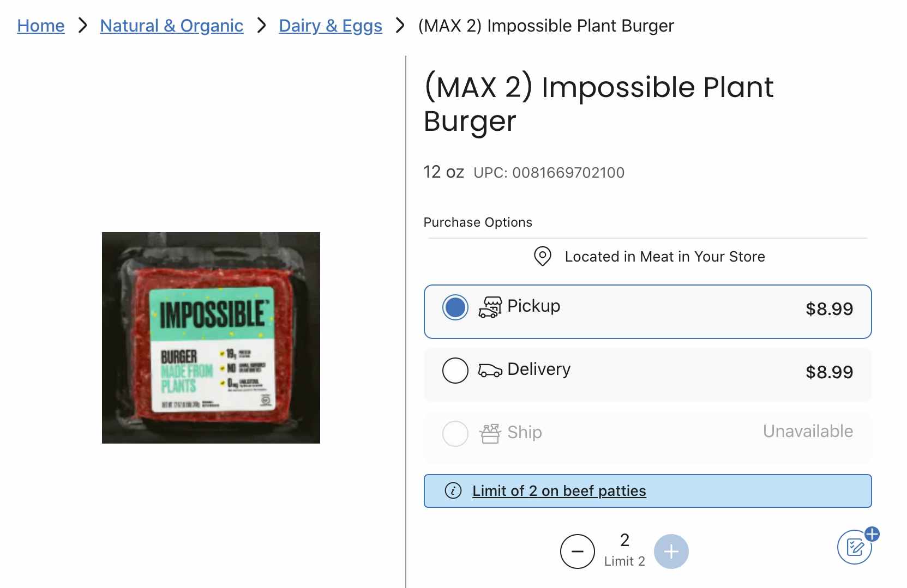Click the chevron after Home breadcrumb

tap(82, 25)
